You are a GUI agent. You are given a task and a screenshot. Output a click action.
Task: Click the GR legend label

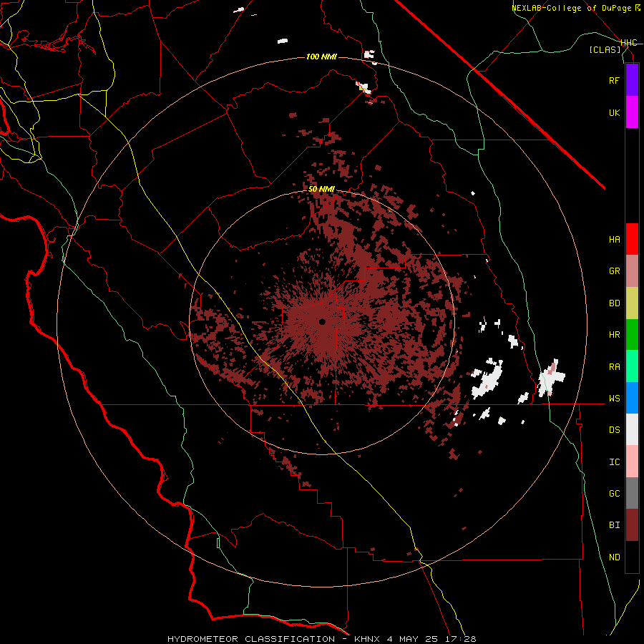[x=615, y=271]
